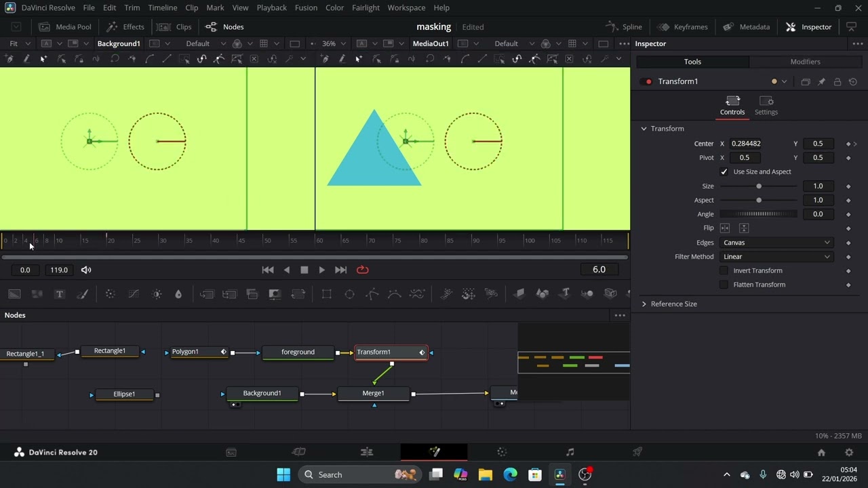The image size is (868, 488).
Task: Click Flip horizontal icon in Inspector
Action: [725, 228]
